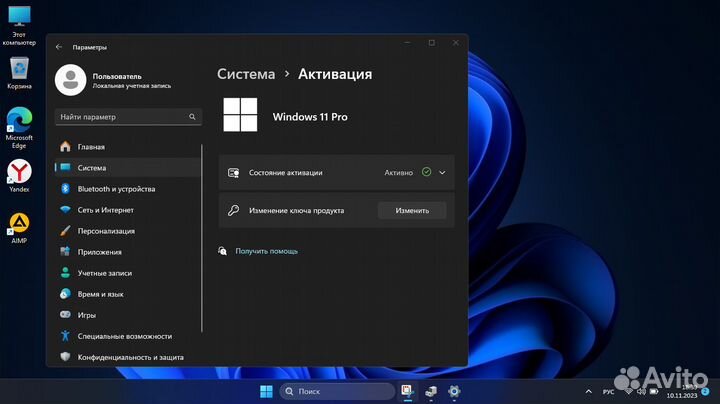Open the Приложения section
The height and width of the screenshot is (404, 720).
pos(128,252)
